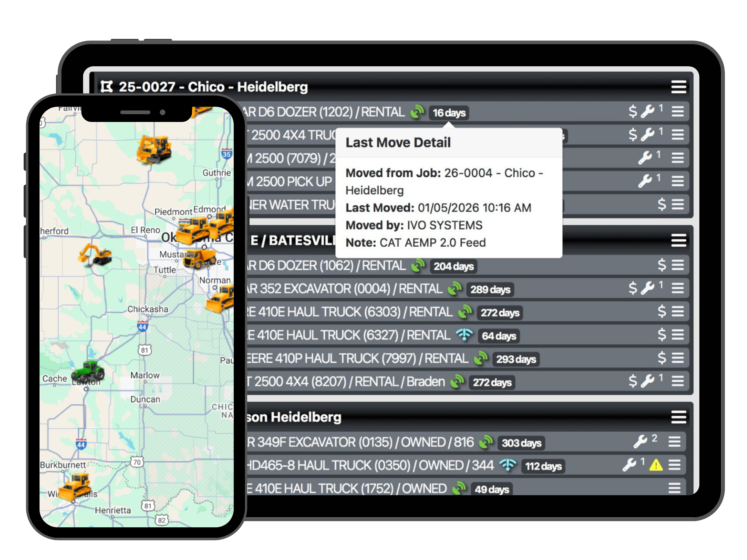Click the 204 days badge on D6 Dozer (1062)
The height and width of the screenshot is (560, 747).
point(453,266)
